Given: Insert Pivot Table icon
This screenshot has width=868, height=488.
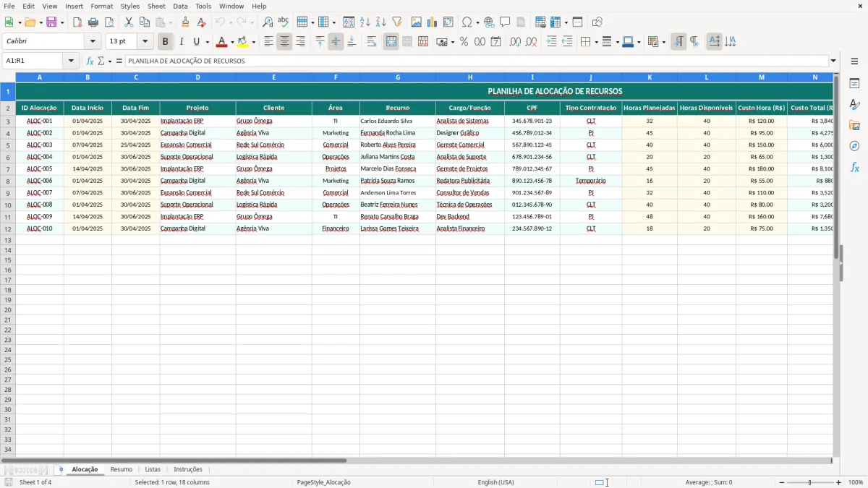Looking at the screenshot, I should pos(448,22).
